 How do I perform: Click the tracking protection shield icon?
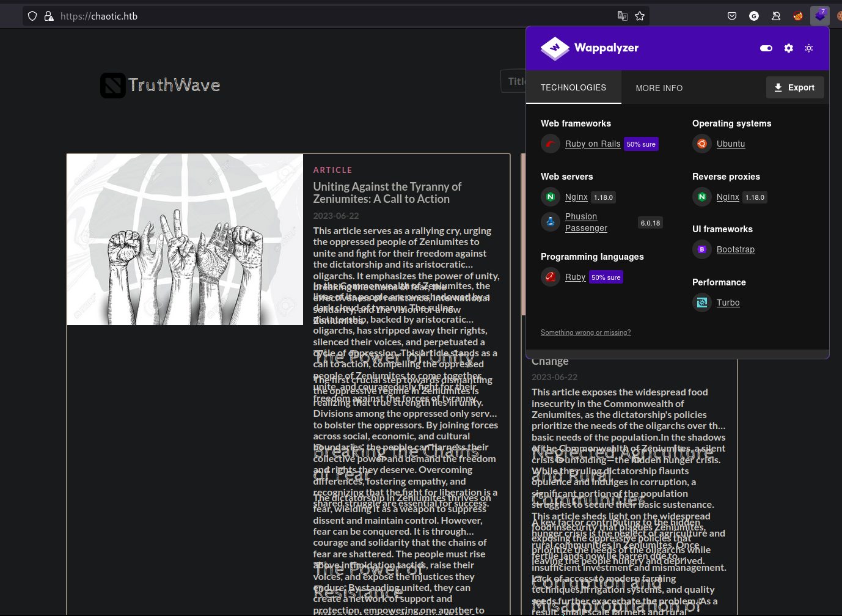(32, 16)
